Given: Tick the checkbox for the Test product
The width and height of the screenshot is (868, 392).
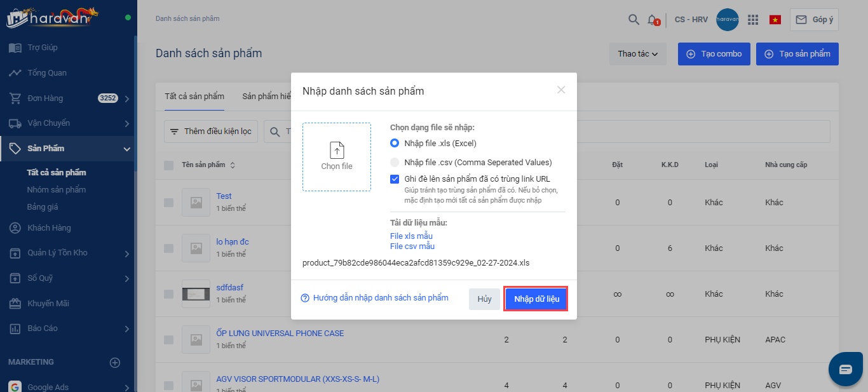Looking at the screenshot, I should (168, 203).
